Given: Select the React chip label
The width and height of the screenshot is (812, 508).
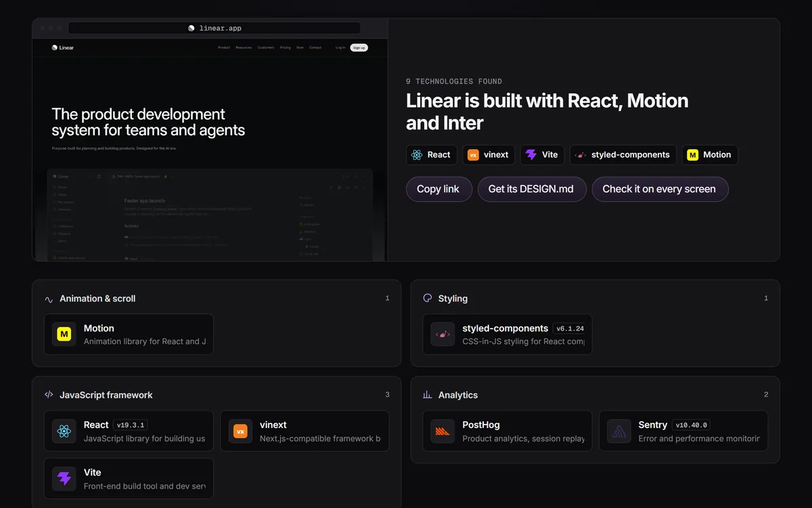Looking at the screenshot, I should [x=438, y=154].
